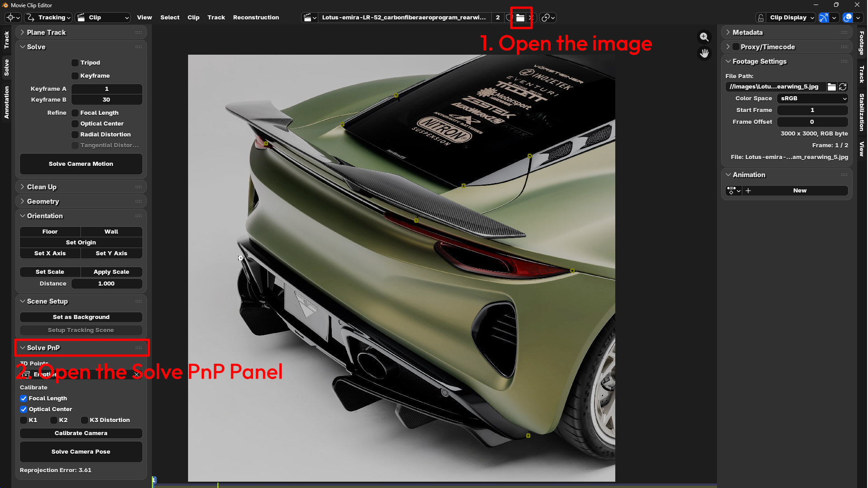868x488 pixels.
Task: Switch to the right View tab
Action: pyautogui.click(x=862, y=149)
